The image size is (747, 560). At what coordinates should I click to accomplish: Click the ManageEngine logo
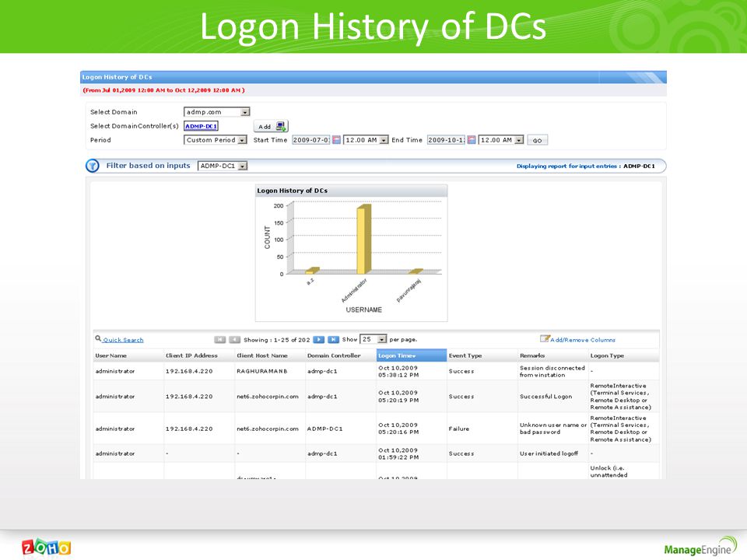click(700, 547)
